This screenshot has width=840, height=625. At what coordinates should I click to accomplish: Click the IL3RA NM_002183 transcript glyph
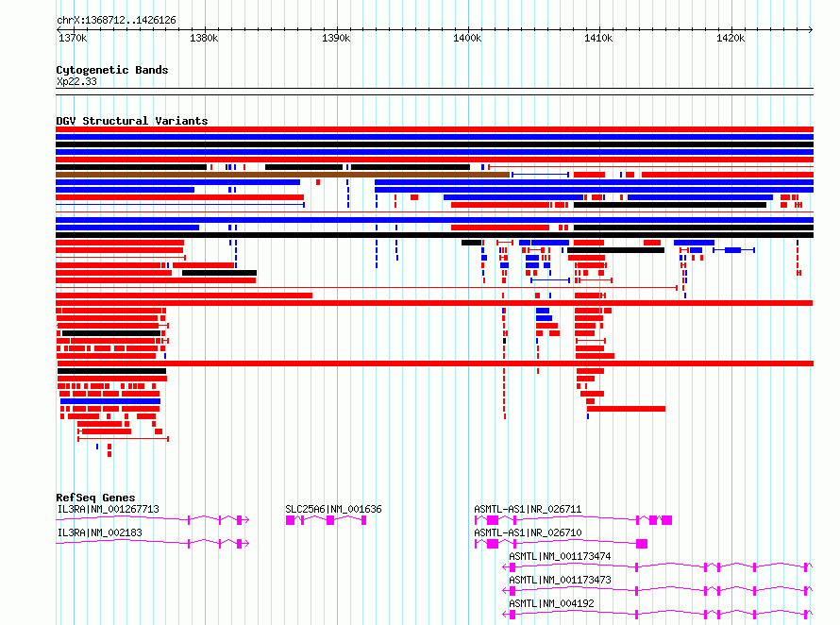pos(153,544)
